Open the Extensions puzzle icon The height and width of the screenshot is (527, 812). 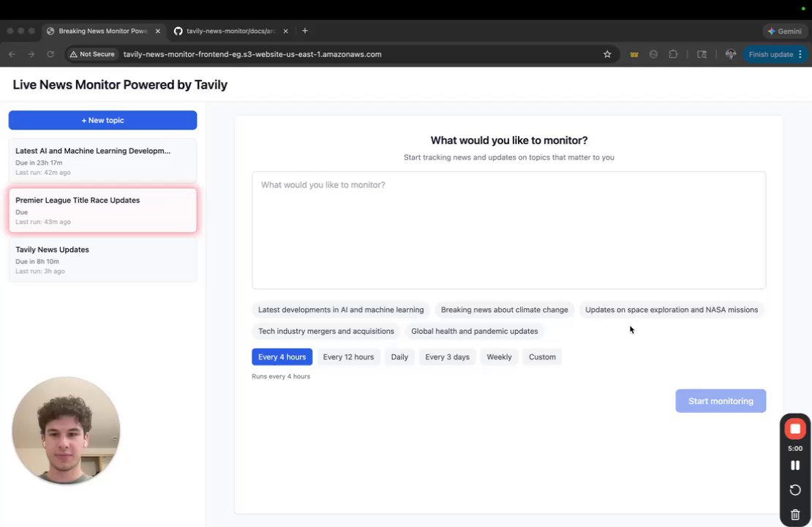tap(673, 54)
